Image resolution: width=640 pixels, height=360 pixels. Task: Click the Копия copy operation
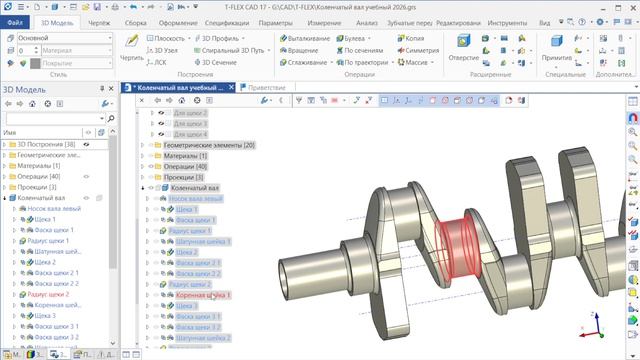[x=411, y=38]
